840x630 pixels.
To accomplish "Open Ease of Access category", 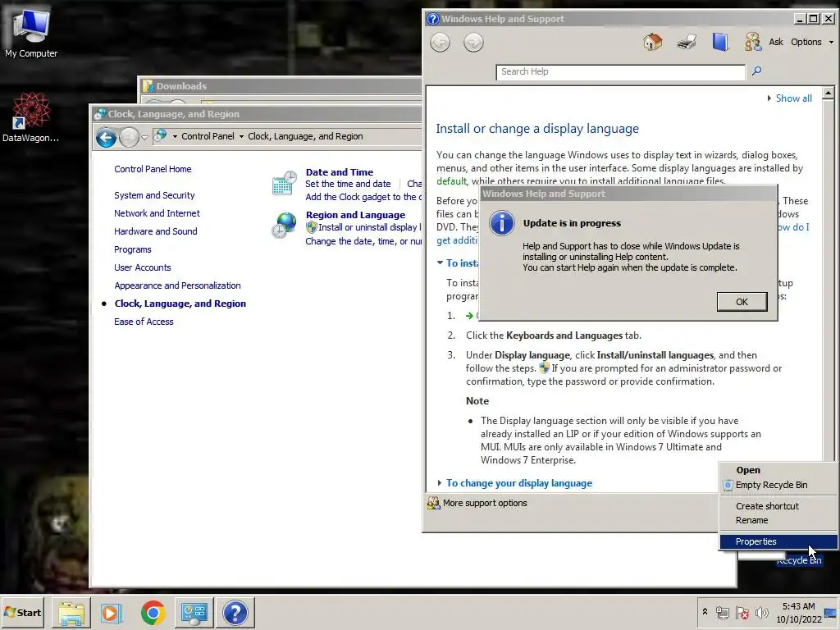I will (x=144, y=322).
